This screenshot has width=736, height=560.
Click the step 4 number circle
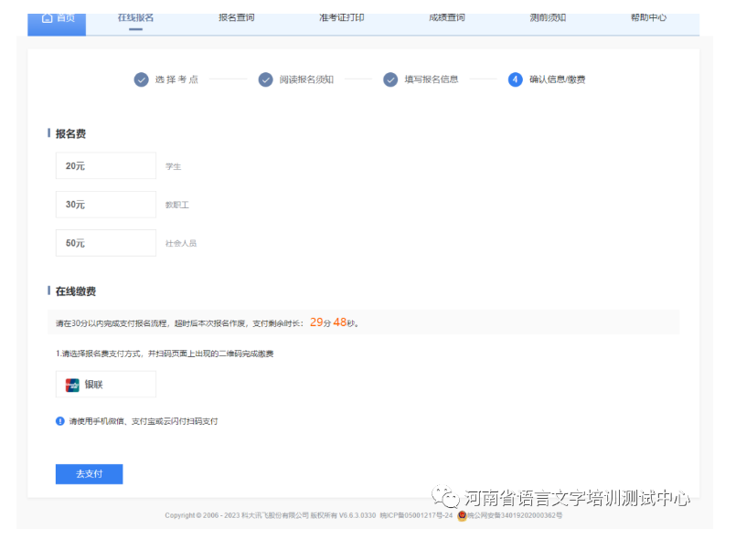click(516, 79)
